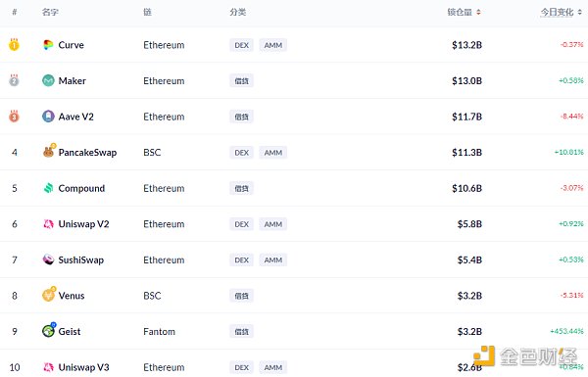Click the Curve protocol logo icon

pyautogui.click(x=48, y=45)
